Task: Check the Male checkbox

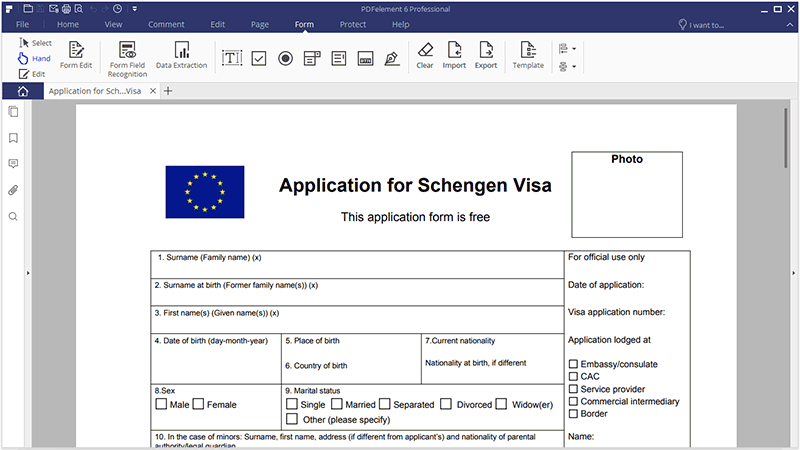Action: coord(161,404)
